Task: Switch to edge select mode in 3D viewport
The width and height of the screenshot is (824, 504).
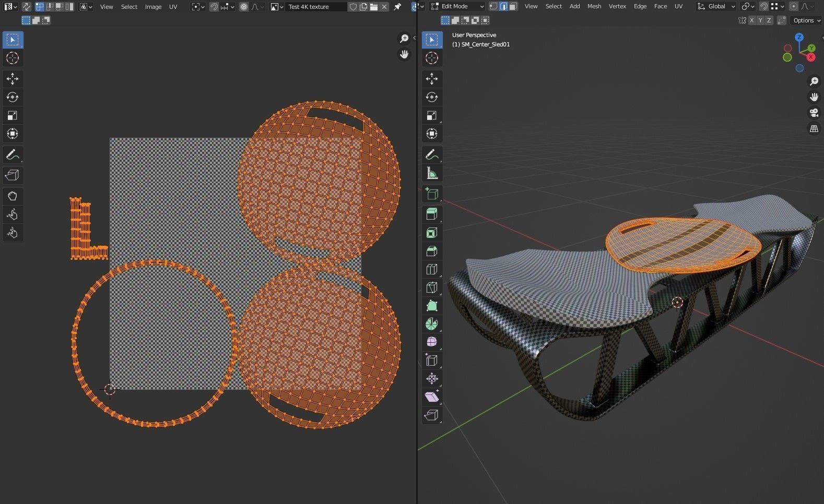Action: click(x=503, y=6)
